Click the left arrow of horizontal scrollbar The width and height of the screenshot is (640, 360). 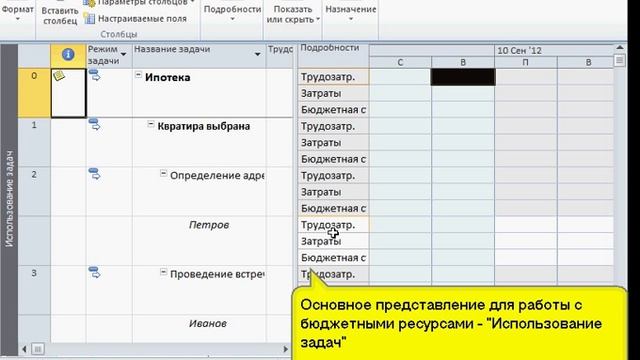pyautogui.click(x=24, y=349)
